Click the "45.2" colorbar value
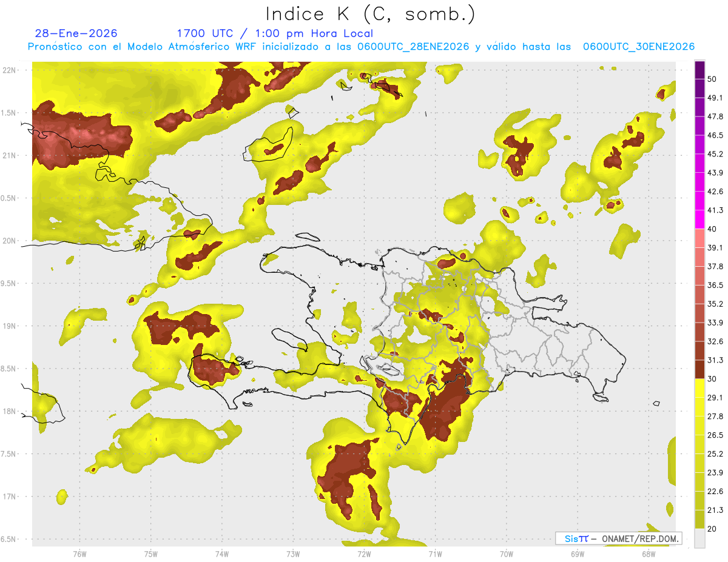This screenshot has width=728, height=562. pyautogui.click(x=715, y=154)
